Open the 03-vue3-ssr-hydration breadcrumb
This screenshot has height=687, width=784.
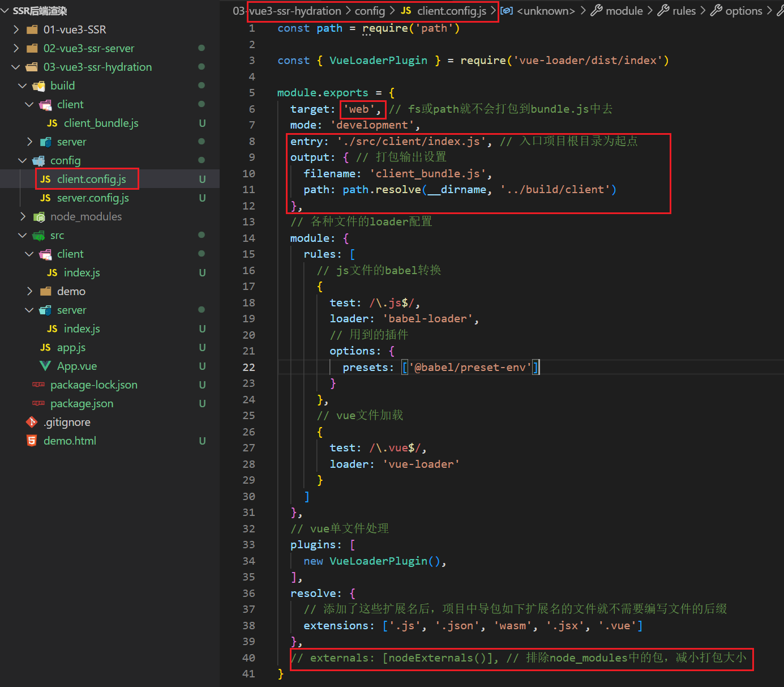pos(287,11)
